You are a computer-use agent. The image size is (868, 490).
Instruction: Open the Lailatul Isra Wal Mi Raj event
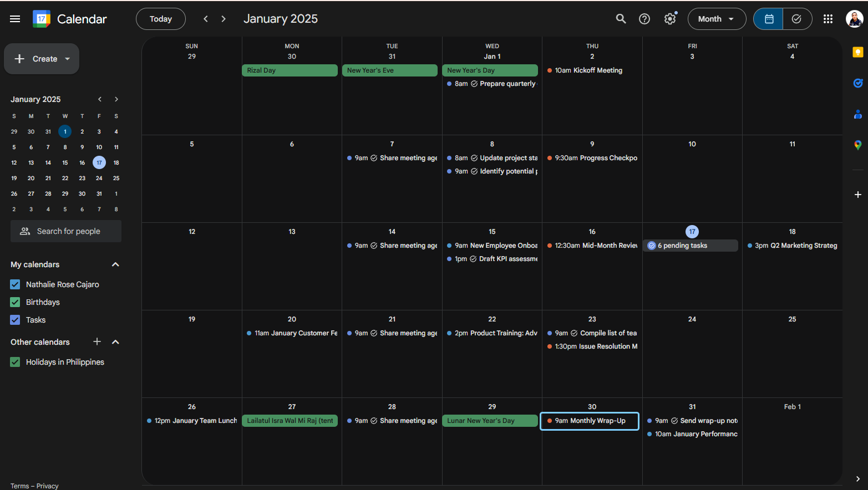coord(290,421)
